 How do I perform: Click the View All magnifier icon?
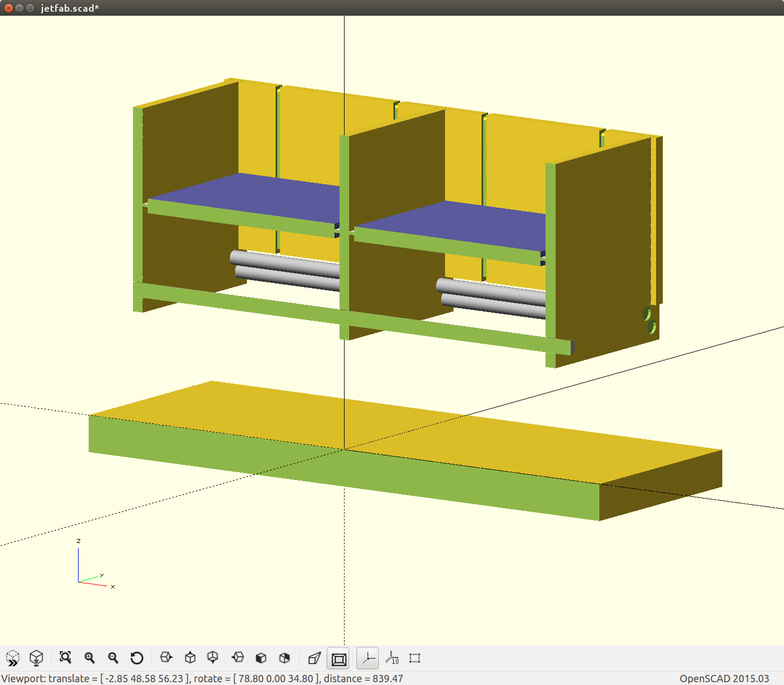[x=66, y=657]
